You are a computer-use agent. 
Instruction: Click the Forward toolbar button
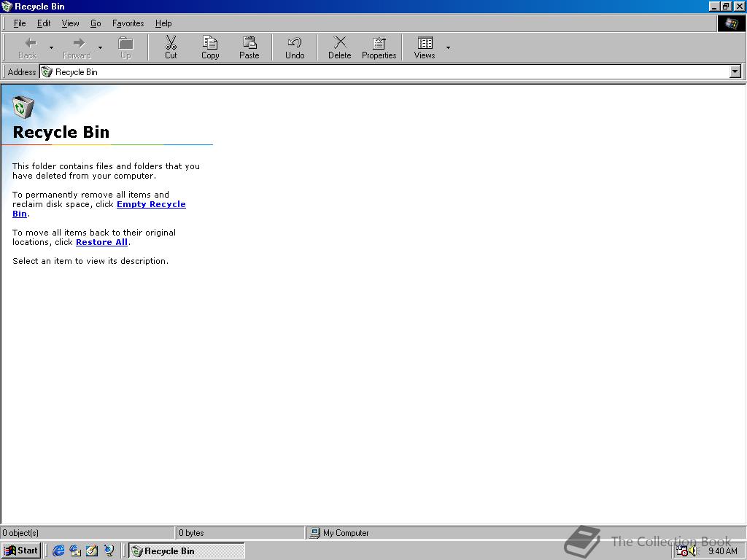pos(77,47)
